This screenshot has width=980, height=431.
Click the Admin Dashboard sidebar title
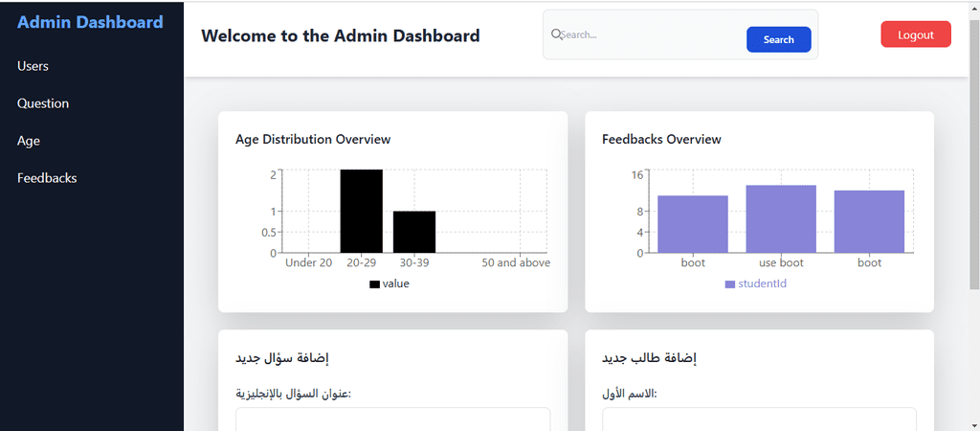[90, 23]
